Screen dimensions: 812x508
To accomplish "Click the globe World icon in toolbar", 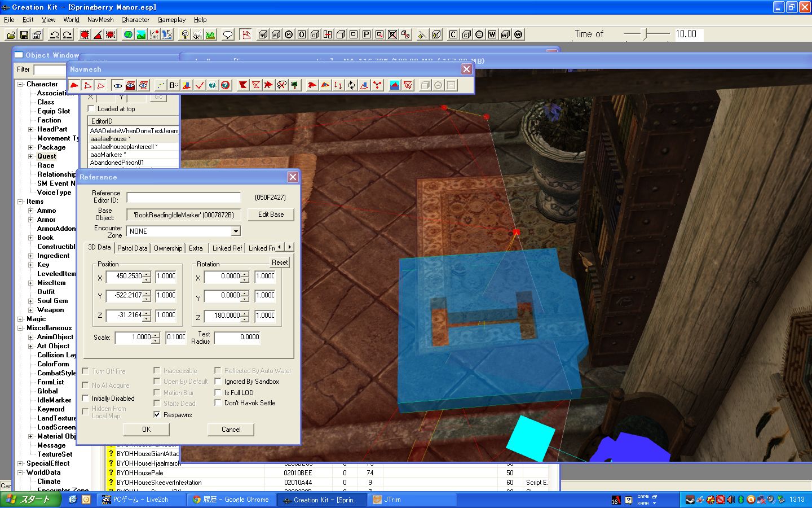I will pos(129,34).
